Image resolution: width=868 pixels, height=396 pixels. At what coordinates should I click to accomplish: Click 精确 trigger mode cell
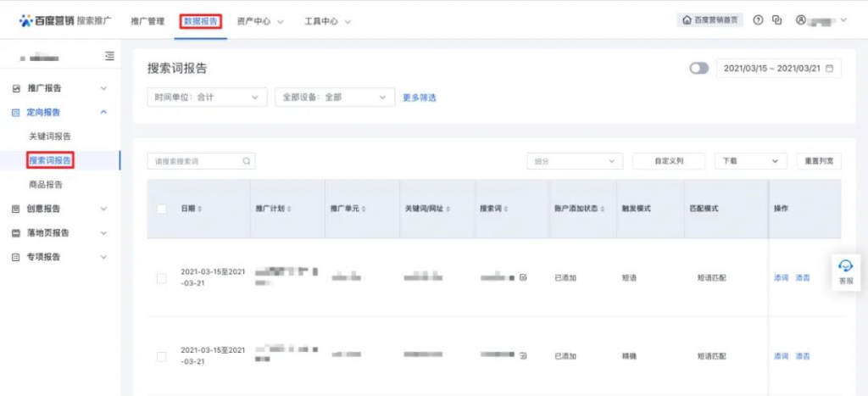point(630,356)
